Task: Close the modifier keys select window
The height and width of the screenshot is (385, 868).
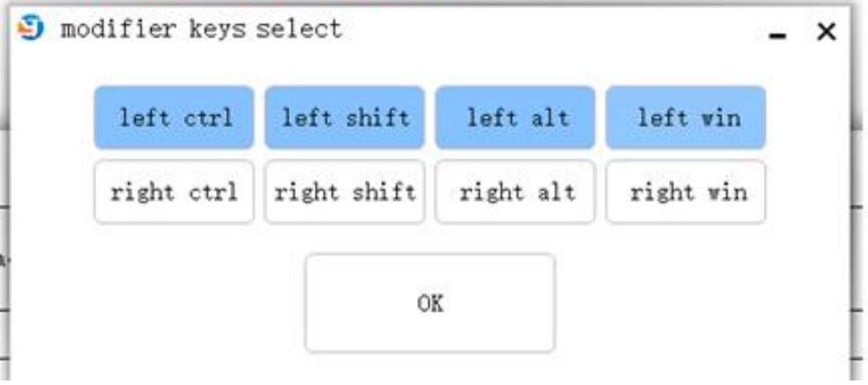Action: (827, 31)
